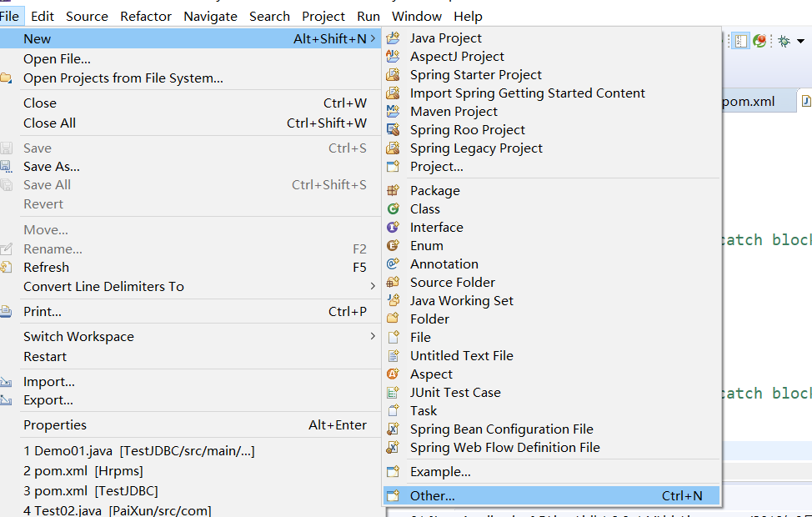The image size is (812, 517).
Task: Click the Other... wizard icon
Action: pyautogui.click(x=393, y=496)
